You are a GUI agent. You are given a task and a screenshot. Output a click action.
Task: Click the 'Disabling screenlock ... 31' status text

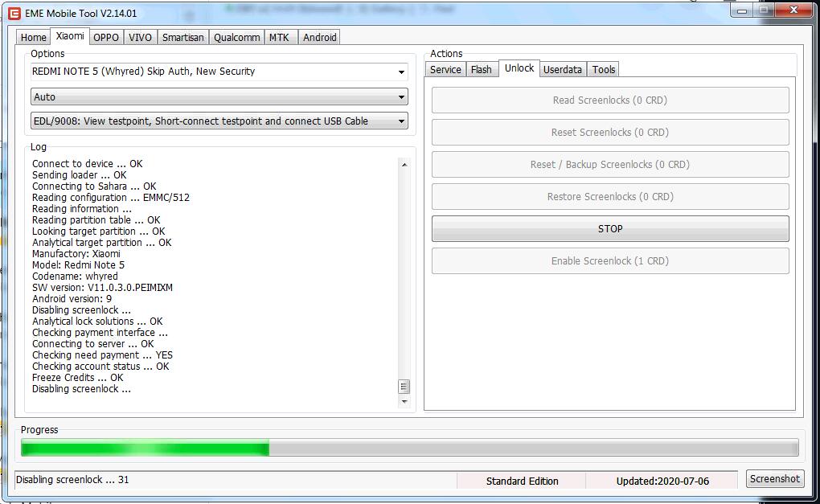tap(72, 479)
